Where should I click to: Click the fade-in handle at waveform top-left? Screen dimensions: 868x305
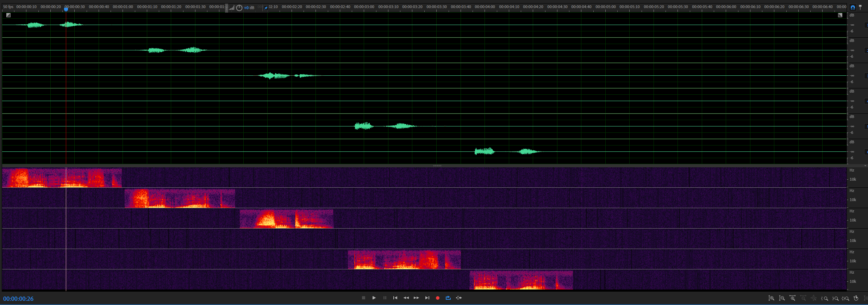coord(8,15)
